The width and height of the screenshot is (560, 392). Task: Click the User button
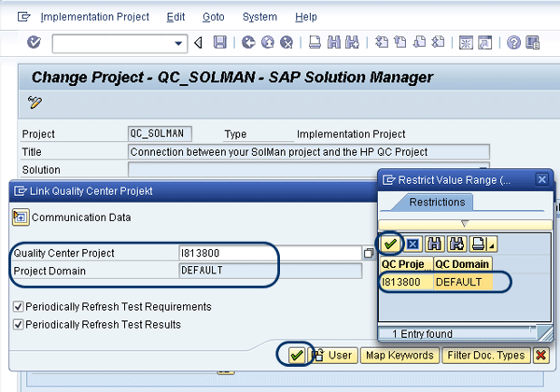point(333,356)
